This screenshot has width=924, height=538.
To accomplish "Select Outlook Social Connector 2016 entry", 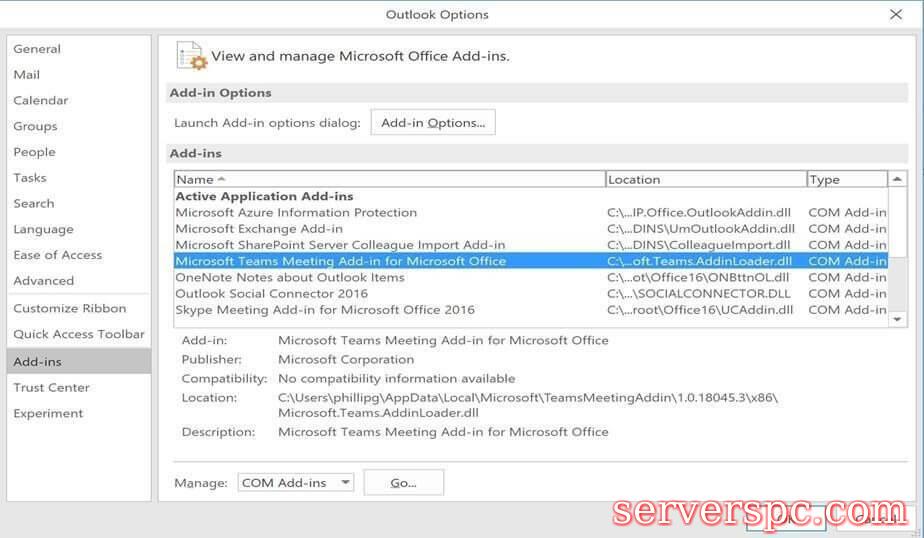I will pos(271,293).
